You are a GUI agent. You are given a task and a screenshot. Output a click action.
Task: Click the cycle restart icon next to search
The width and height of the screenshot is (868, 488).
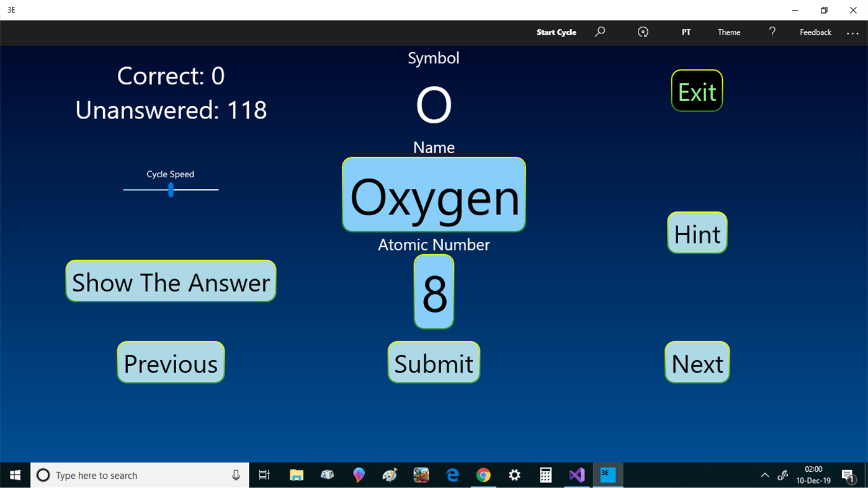coord(643,32)
